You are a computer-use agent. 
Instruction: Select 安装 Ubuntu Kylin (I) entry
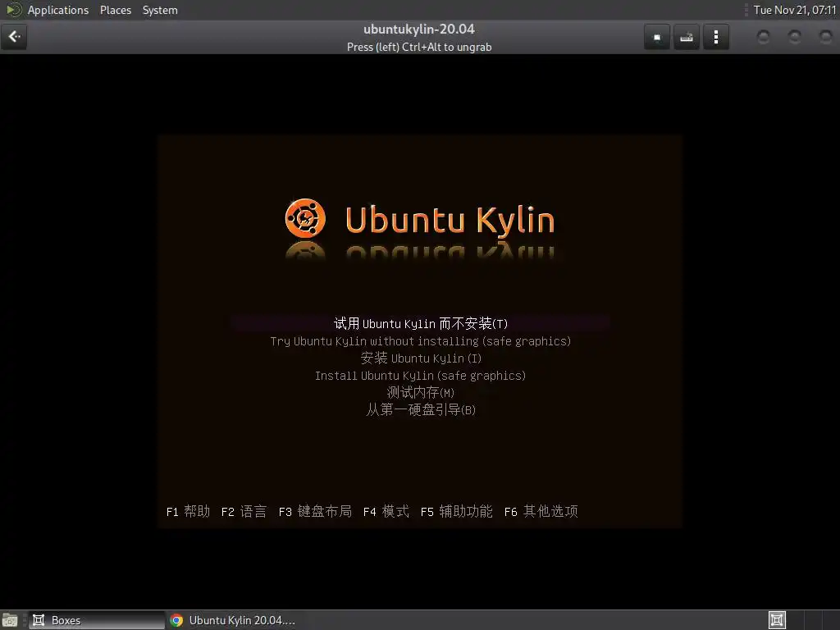point(421,358)
